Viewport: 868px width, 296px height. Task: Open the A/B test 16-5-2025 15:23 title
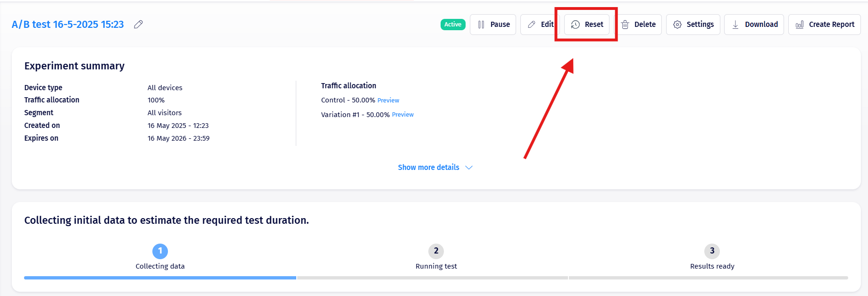[x=68, y=25]
